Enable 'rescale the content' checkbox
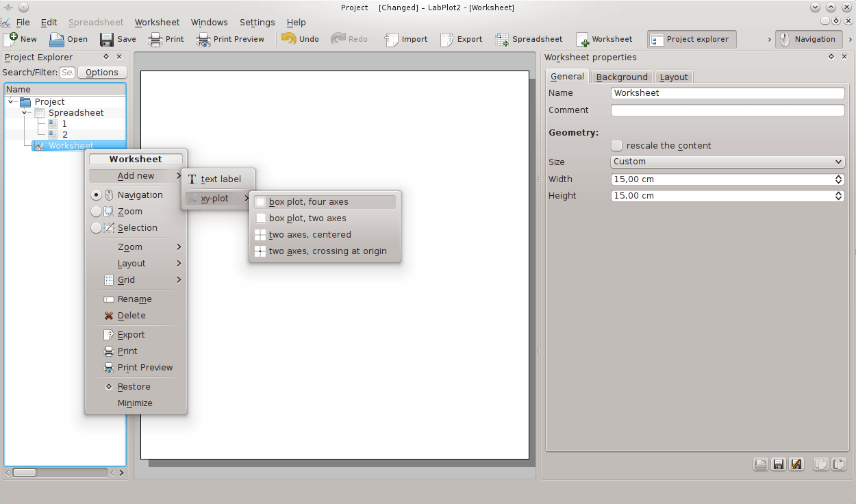Image resolution: width=856 pixels, height=504 pixels. coord(617,146)
